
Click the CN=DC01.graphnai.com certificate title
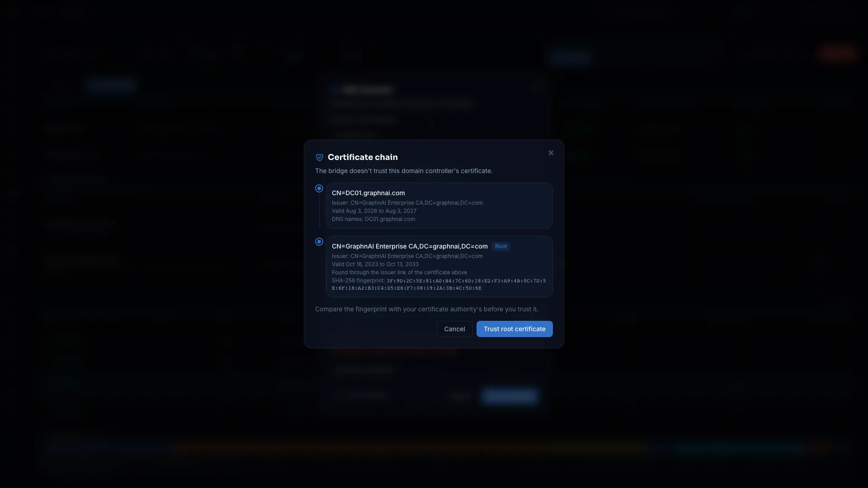[368, 193]
